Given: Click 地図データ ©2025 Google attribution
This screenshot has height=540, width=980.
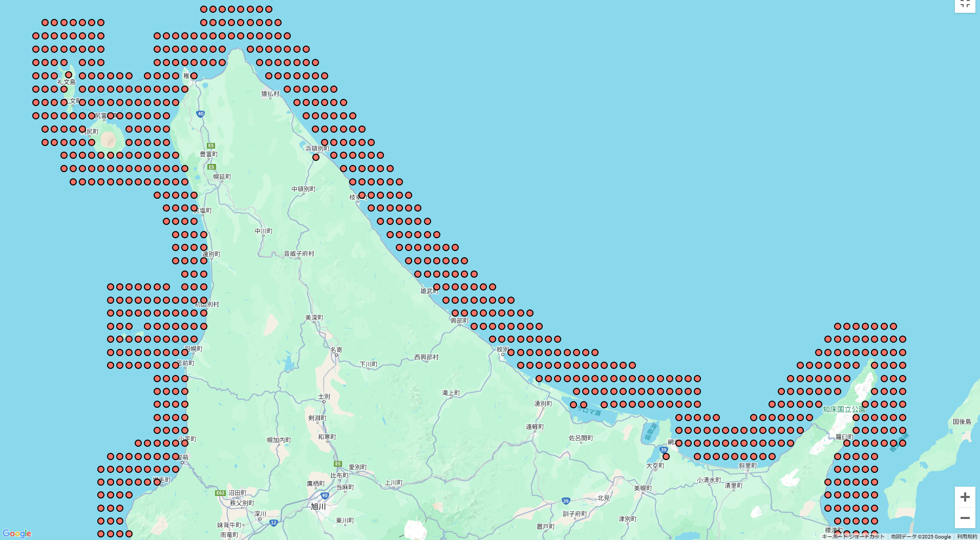Looking at the screenshot, I should (x=921, y=536).
